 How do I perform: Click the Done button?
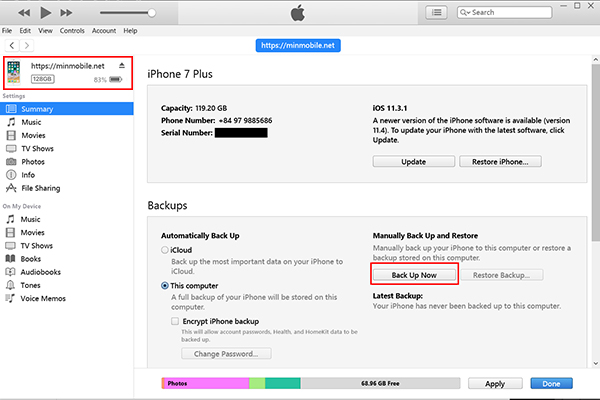(x=551, y=384)
